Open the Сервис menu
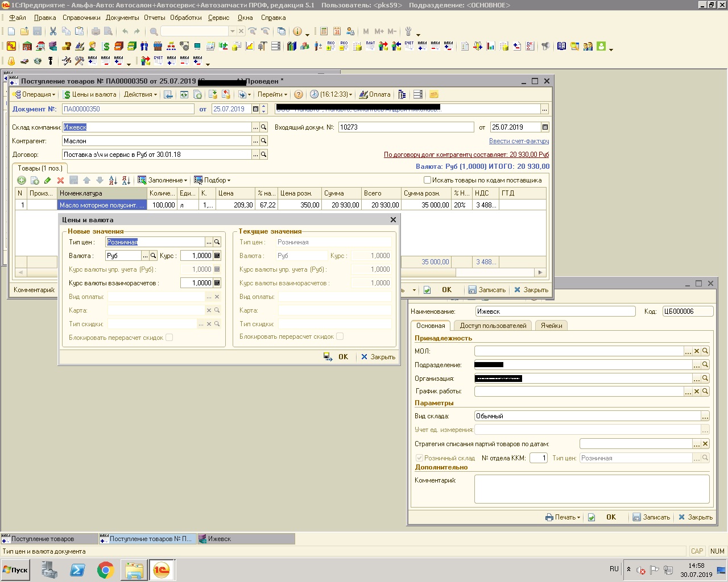 point(218,18)
